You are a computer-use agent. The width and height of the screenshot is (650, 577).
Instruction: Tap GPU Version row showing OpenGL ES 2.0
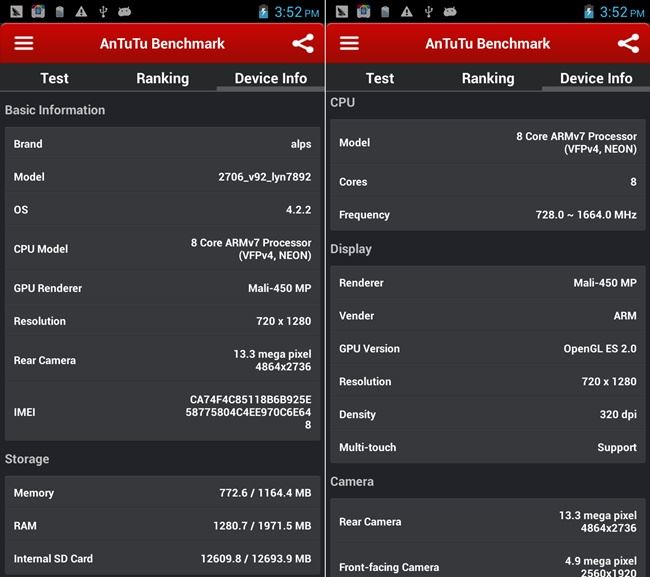point(488,348)
